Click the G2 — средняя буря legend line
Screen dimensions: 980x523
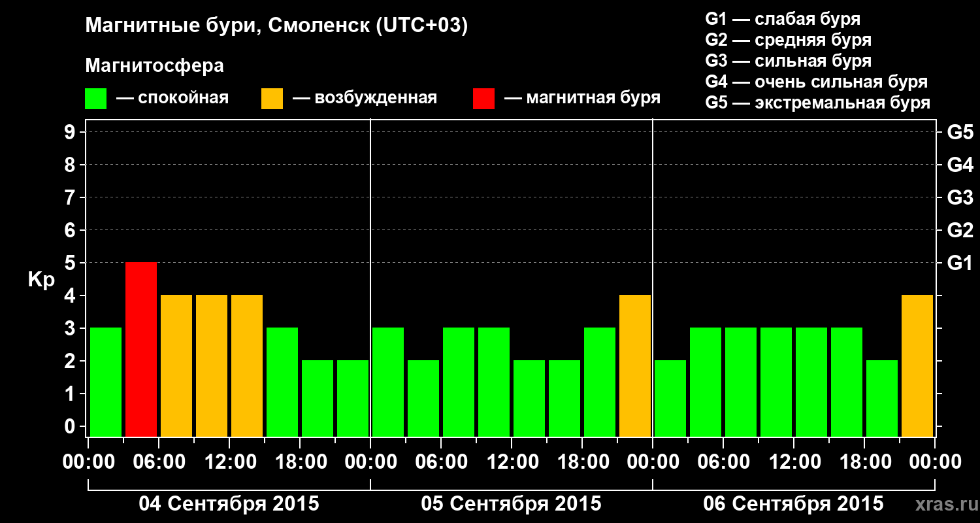[x=788, y=40]
